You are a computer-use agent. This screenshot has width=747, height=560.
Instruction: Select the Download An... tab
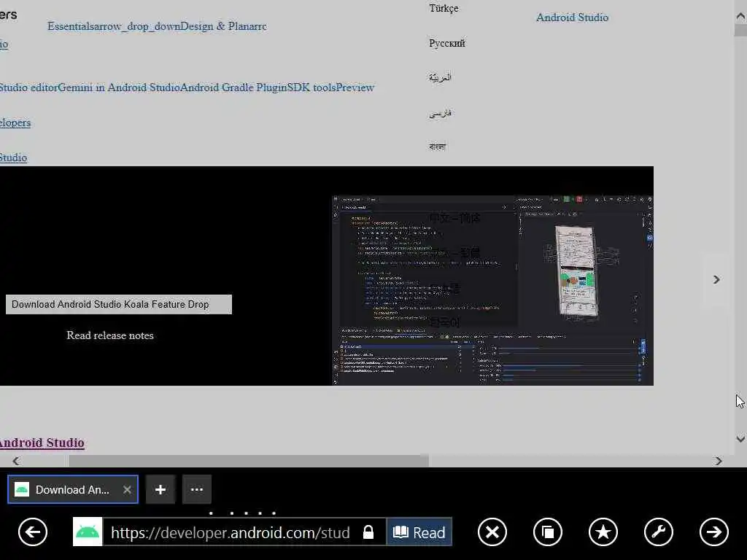pos(72,489)
